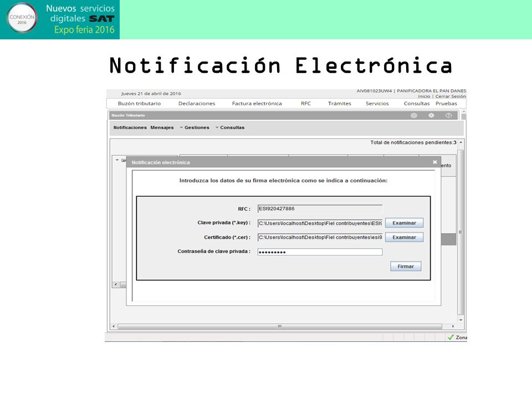Open the Declaraciones menu

click(197, 104)
